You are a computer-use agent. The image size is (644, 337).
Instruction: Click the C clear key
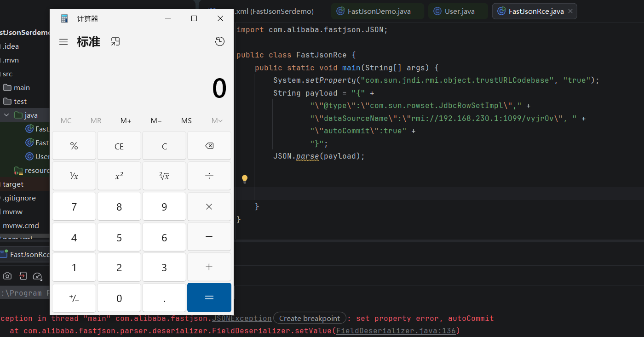pos(164,146)
